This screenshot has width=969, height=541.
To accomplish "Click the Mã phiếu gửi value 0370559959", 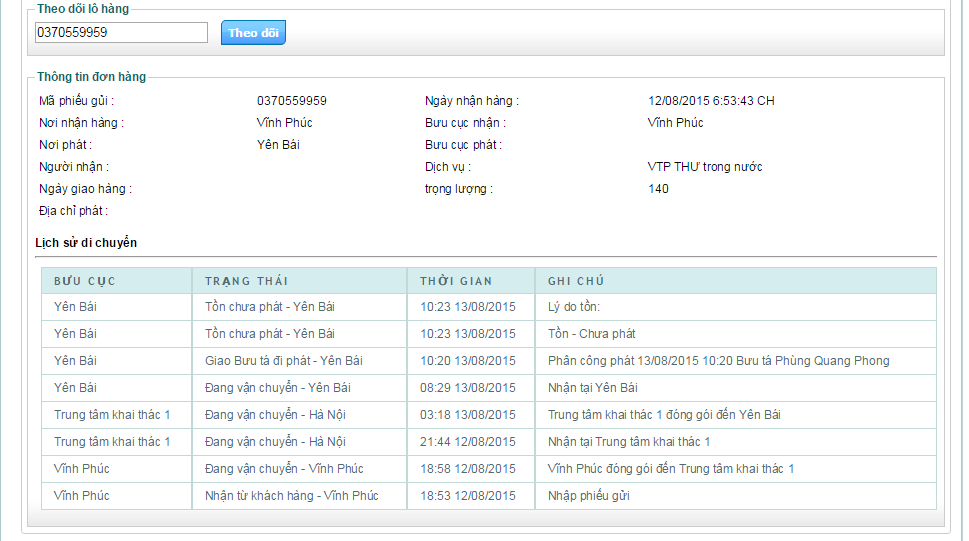I will tap(291, 101).
